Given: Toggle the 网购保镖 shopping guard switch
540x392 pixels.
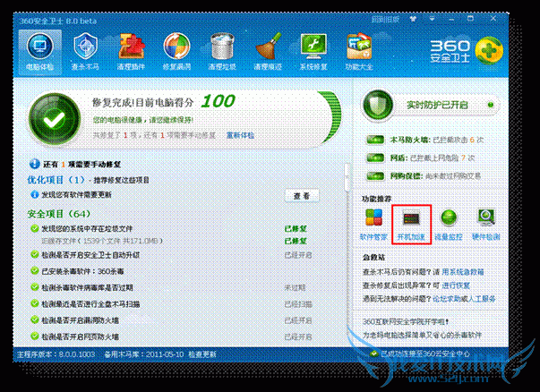Looking at the screenshot, I should coord(375,176).
